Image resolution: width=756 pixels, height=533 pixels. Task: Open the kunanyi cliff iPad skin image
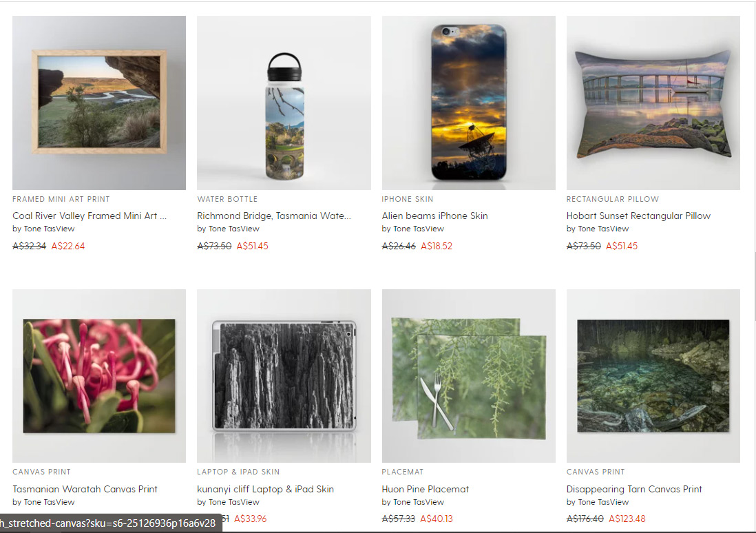tap(284, 376)
